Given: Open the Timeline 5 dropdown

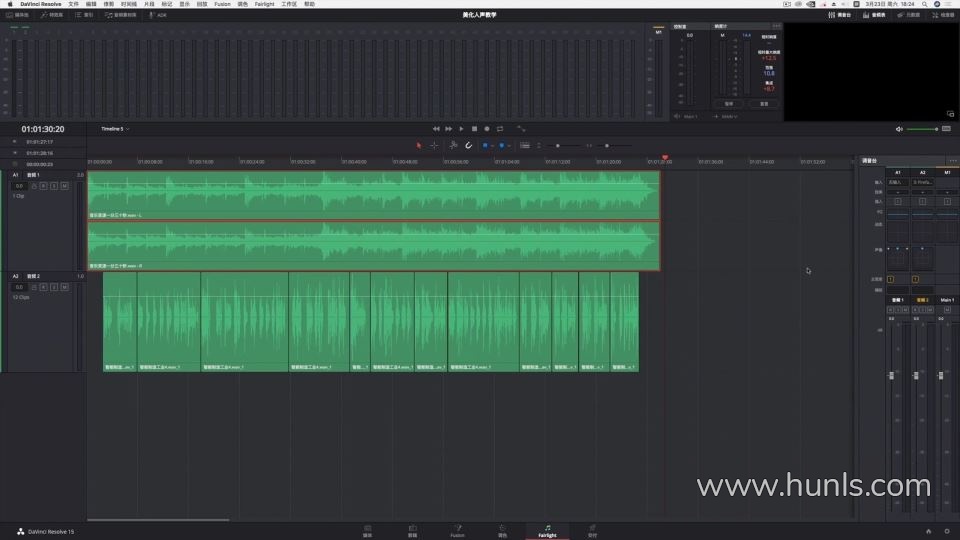Looking at the screenshot, I should click(x=114, y=129).
